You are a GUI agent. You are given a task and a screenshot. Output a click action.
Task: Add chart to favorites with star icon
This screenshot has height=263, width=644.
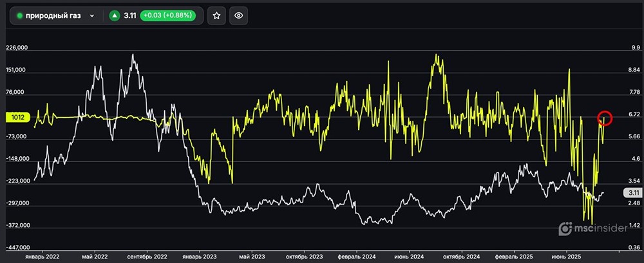216,15
